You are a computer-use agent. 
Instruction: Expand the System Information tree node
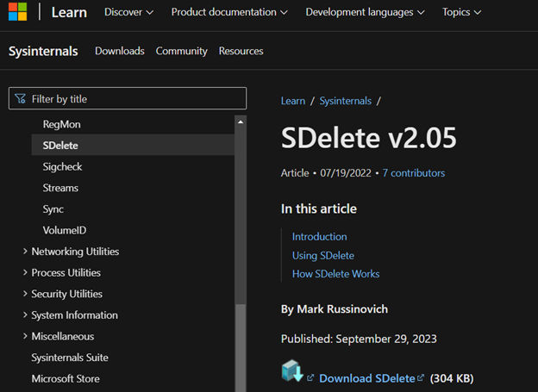click(x=25, y=314)
